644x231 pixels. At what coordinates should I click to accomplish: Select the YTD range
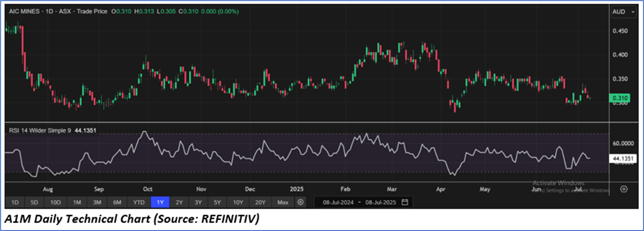139,202
